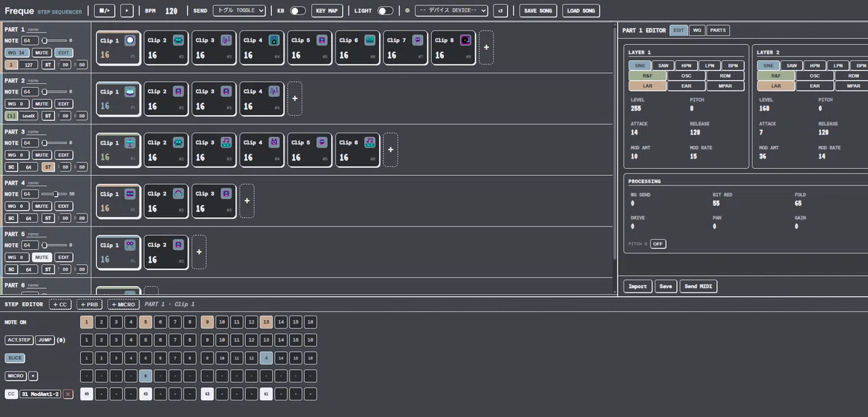Click the icon on Part 1 Clip 7
The width and height of the screenshot is (868, 417).
click(x=417, y=41)
